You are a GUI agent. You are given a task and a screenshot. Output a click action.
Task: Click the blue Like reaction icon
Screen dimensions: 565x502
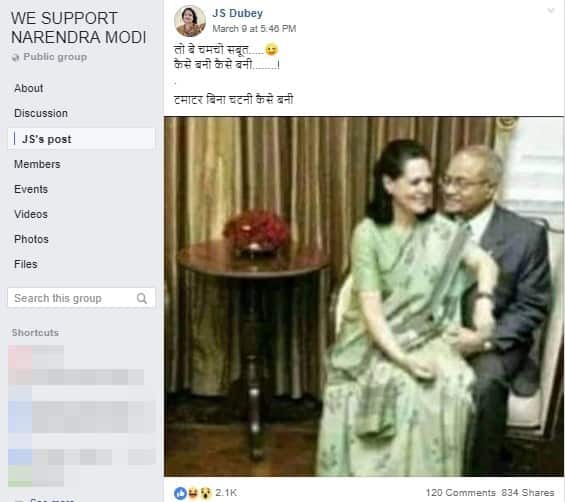[x=181, y=493]
